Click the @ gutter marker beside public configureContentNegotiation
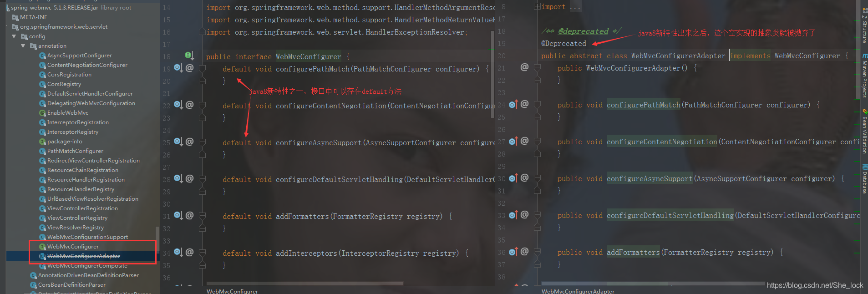 524,141
